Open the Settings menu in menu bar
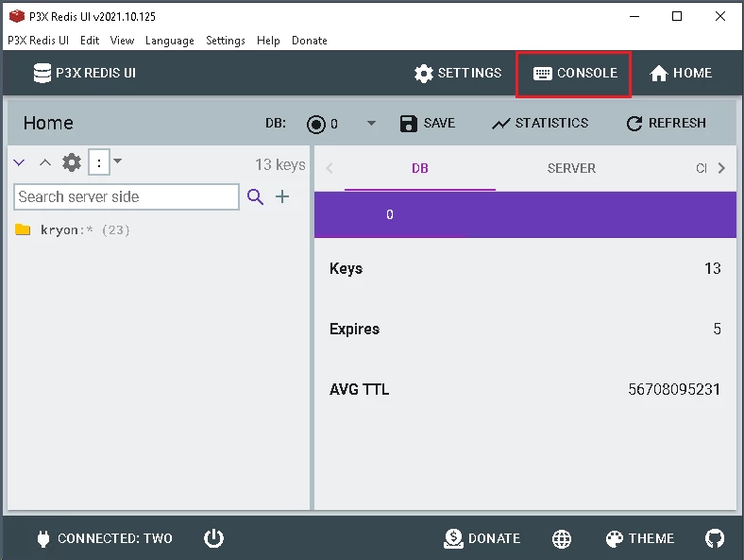 (226, 41)
